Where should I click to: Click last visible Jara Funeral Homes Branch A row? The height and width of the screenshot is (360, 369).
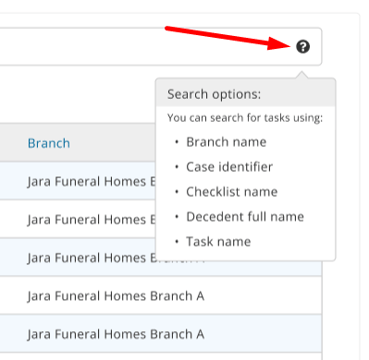coord(161,333)
